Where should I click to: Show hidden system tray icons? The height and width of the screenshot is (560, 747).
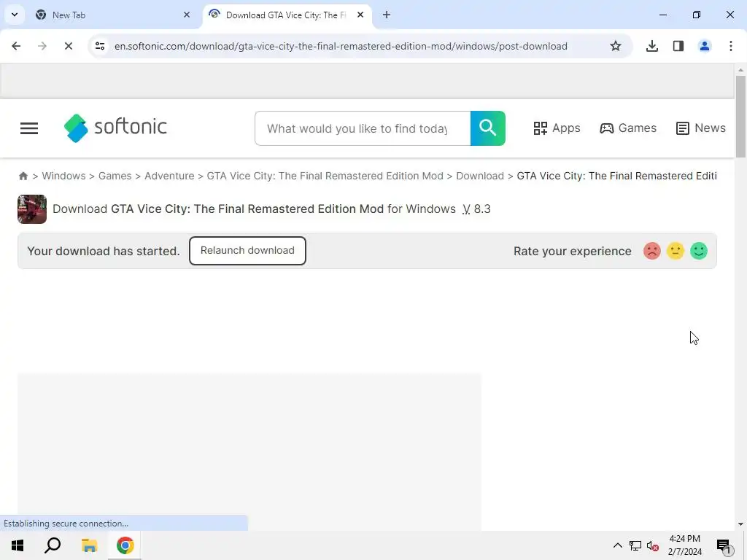(x=617, y=545)
